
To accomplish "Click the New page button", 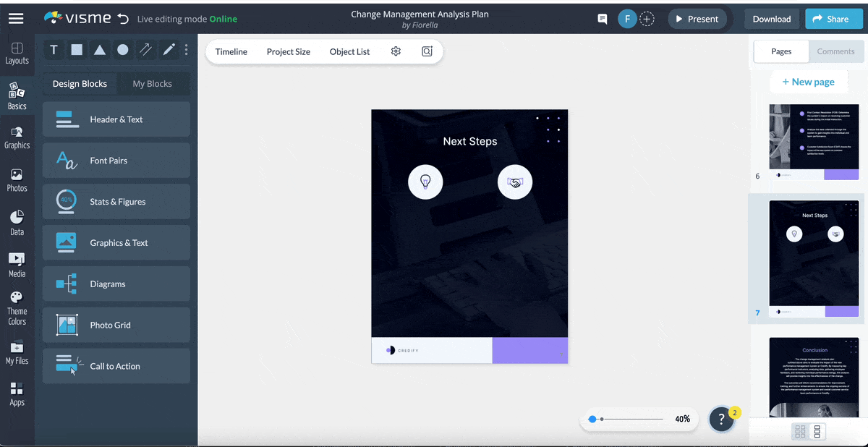I will click(x=809, y=81).
